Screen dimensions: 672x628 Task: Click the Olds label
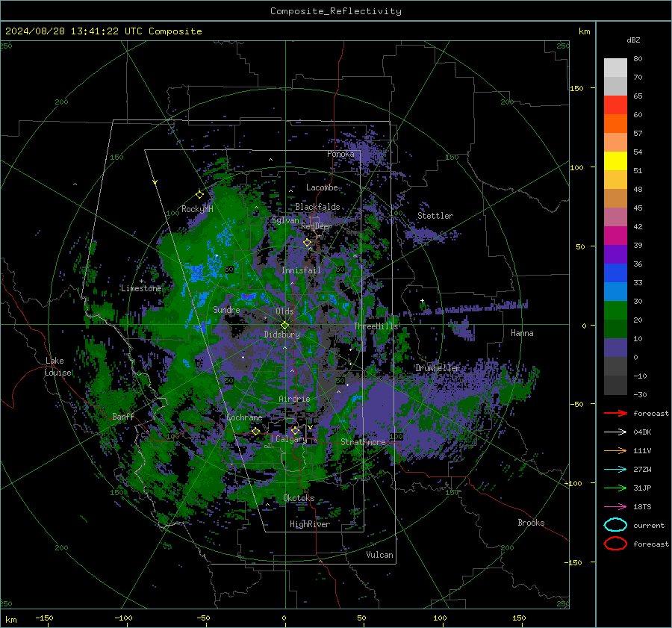coord(284,311)
